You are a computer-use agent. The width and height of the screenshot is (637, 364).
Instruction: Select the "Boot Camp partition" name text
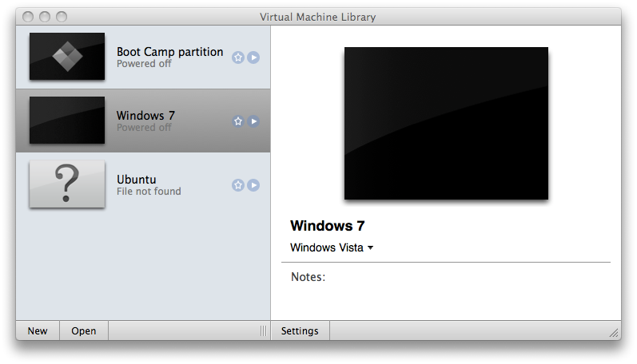[x=169, y=52]
